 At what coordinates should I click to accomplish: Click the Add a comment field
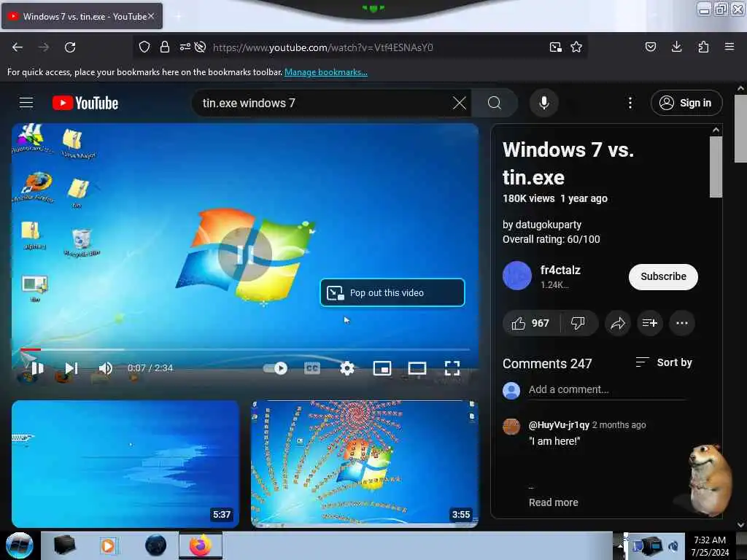607,389
